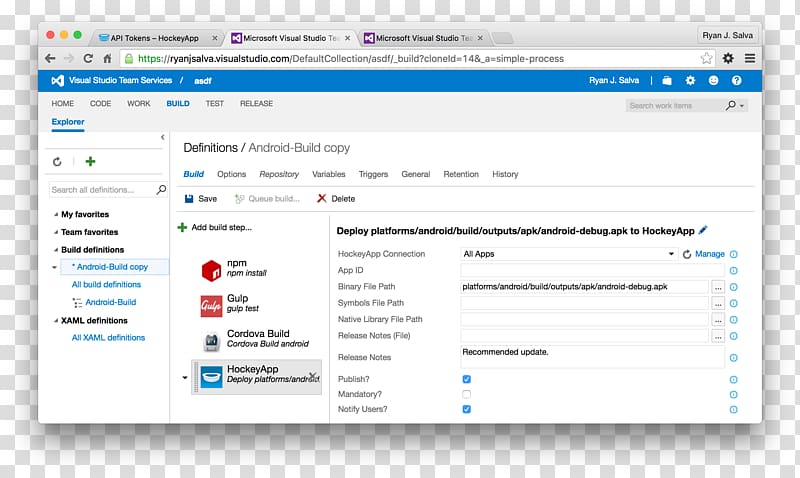The height and width of the screenshot is (478, 800).
Task: Click the Release Notes text area
Action: (x=592, y=357)
